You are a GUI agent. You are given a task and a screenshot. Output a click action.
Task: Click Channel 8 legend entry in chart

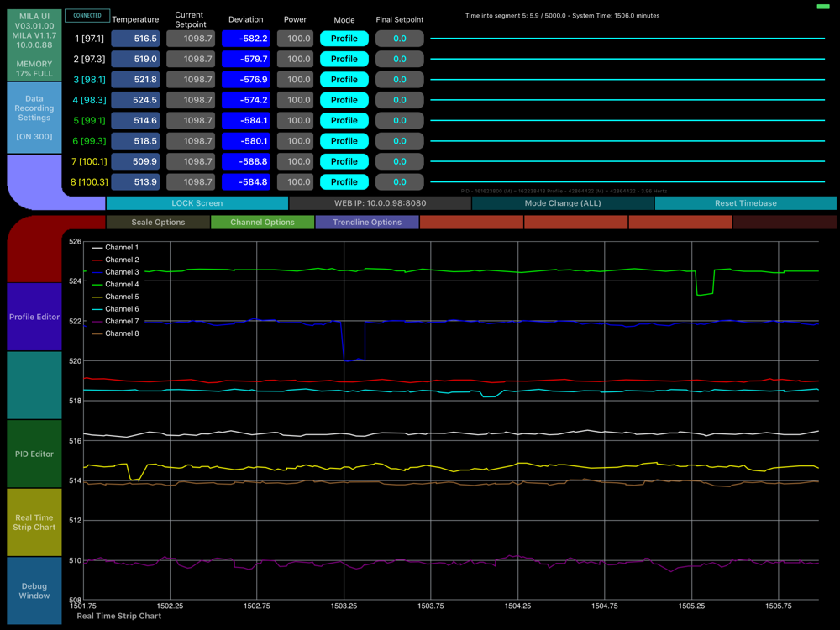tap(115, 333)
